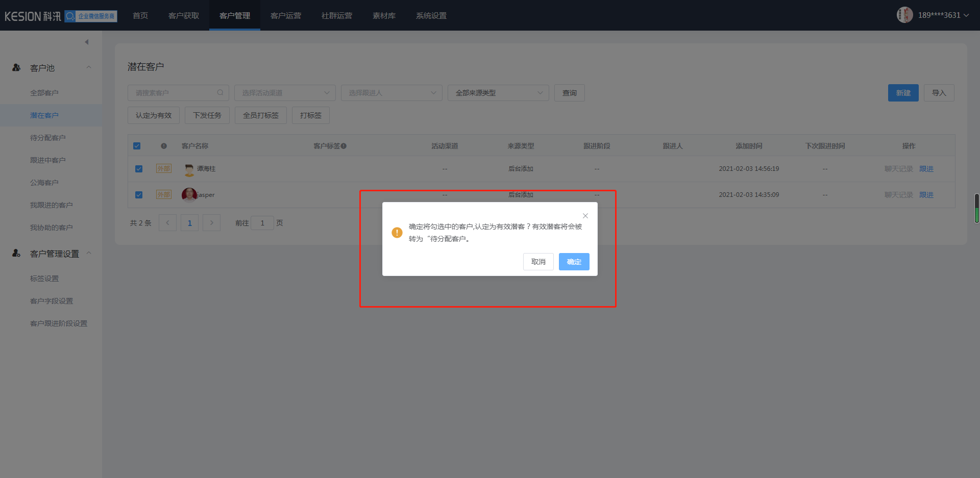
Task: Click the KESION logo
Action: 33,16
